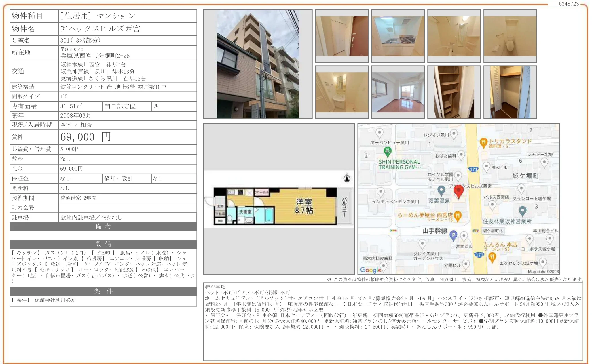Image resolution: width=592 pixels, height=364 pixels.
Task: Click the blue parking P pin
Action: (x=453, y=235)
